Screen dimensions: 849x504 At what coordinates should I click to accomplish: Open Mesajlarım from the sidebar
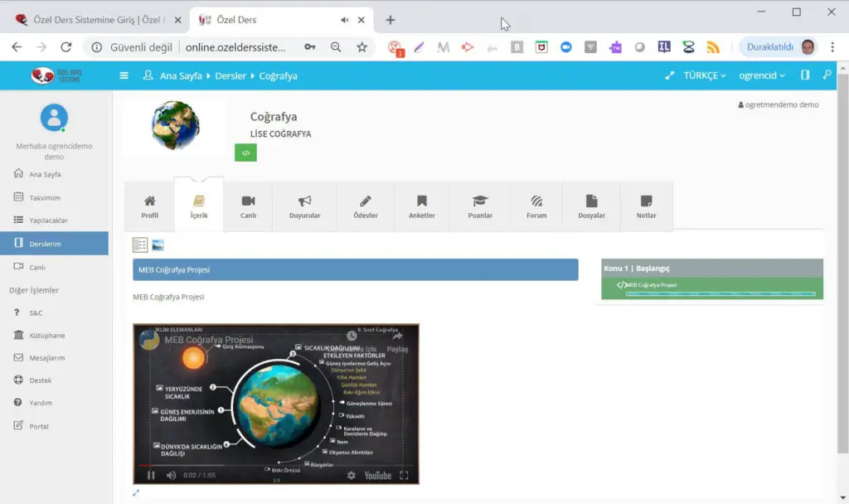46,358
